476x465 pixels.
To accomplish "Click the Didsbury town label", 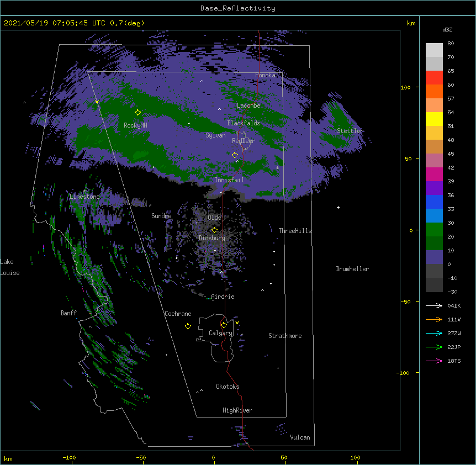I will point(212,238).
